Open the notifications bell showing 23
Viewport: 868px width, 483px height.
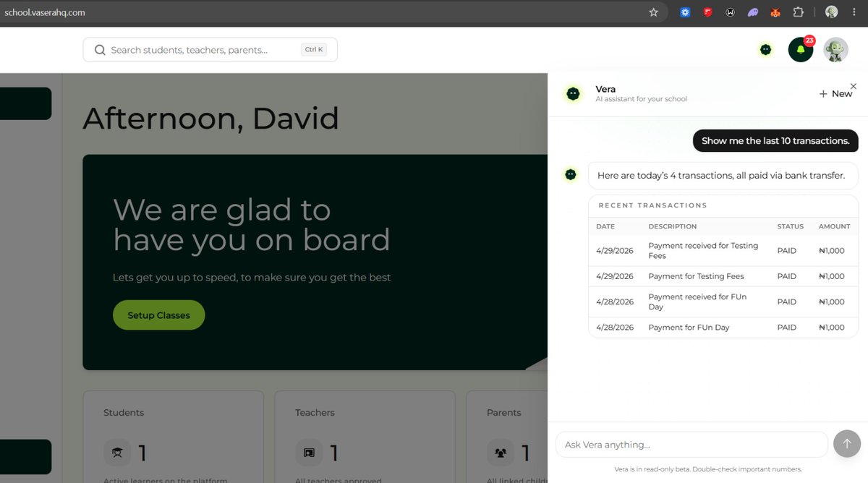pos(801,49)
